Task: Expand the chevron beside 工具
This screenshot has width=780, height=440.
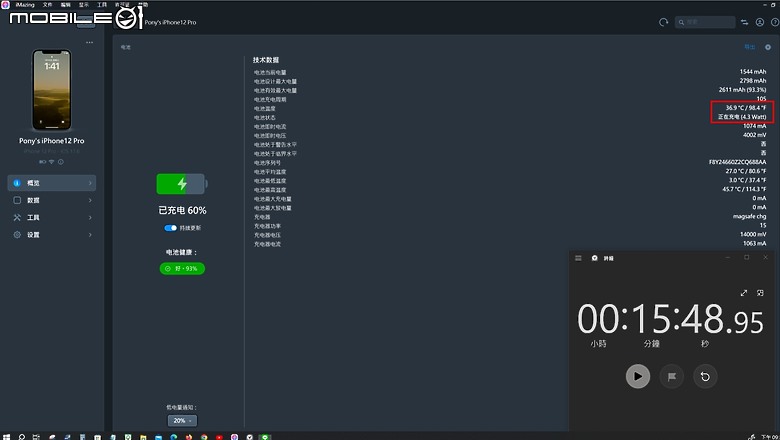Action: point(90,217)
